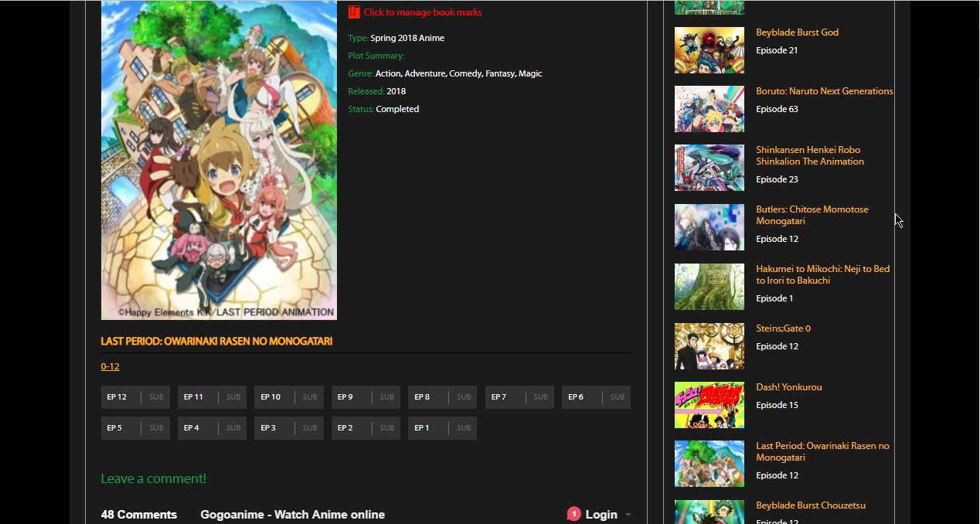Screen dimensions: 980x524
Task: Click the 48 Comments tab
Action: (139, 515)
